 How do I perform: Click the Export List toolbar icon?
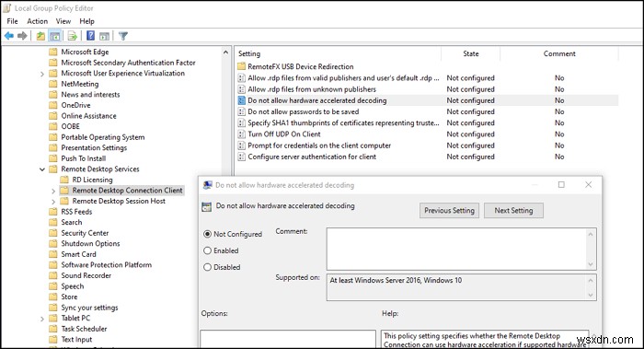(73, 36)
